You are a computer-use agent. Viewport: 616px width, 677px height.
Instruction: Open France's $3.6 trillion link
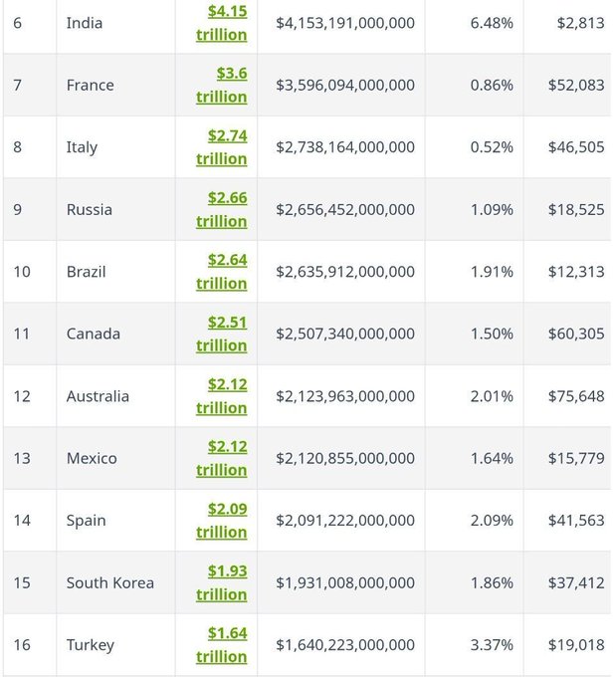click(222, 85)
